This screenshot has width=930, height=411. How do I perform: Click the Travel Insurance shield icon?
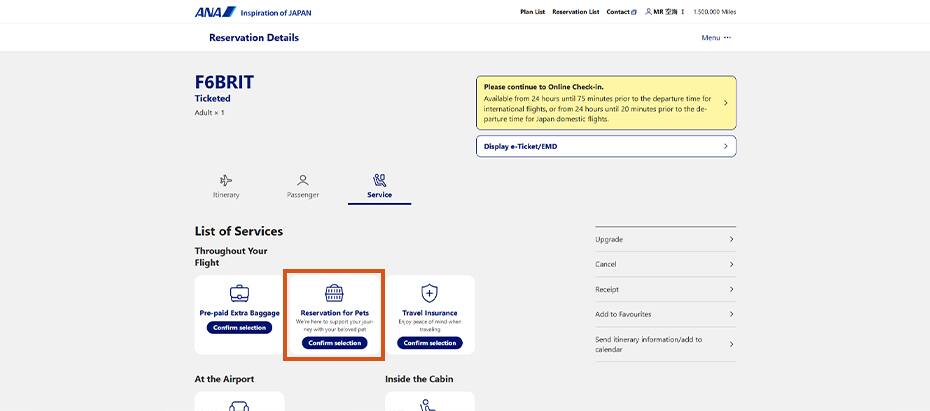(x=429, y=293)
